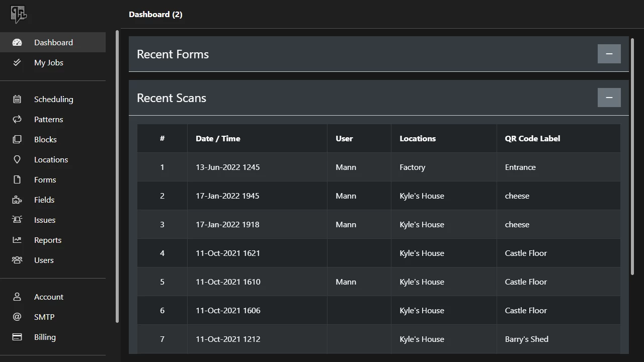Click the Dashboard gauge icon

17,43
